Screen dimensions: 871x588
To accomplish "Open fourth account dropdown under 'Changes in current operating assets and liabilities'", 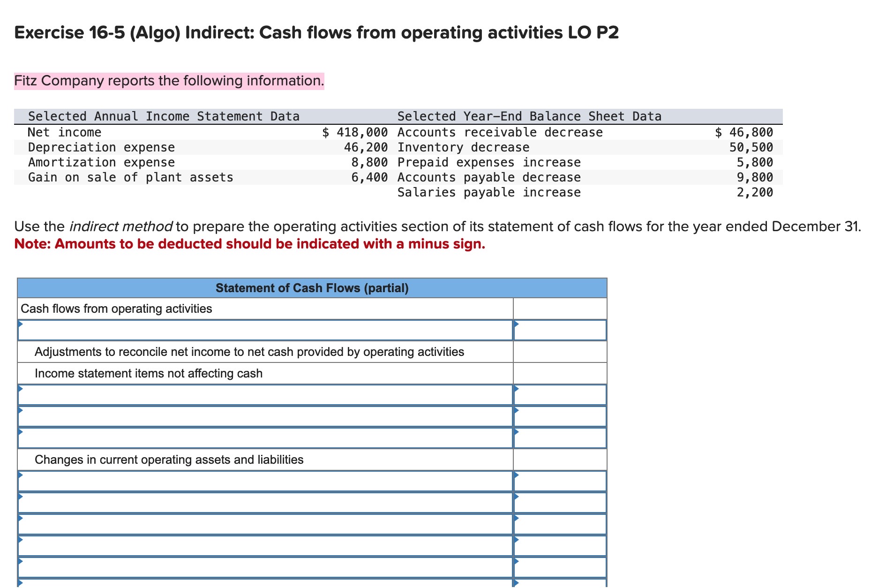I will 265,546.
